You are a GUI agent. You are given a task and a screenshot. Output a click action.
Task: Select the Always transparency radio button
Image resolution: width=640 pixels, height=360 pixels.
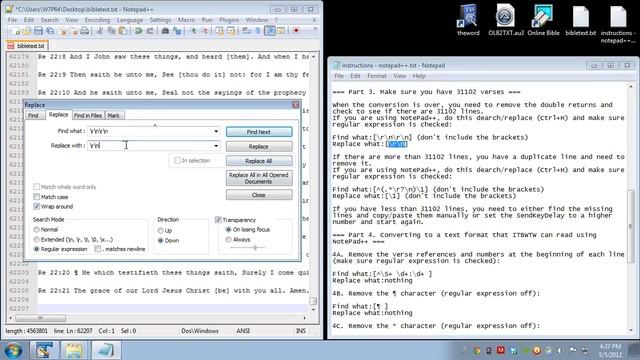(x=229, y=240)
